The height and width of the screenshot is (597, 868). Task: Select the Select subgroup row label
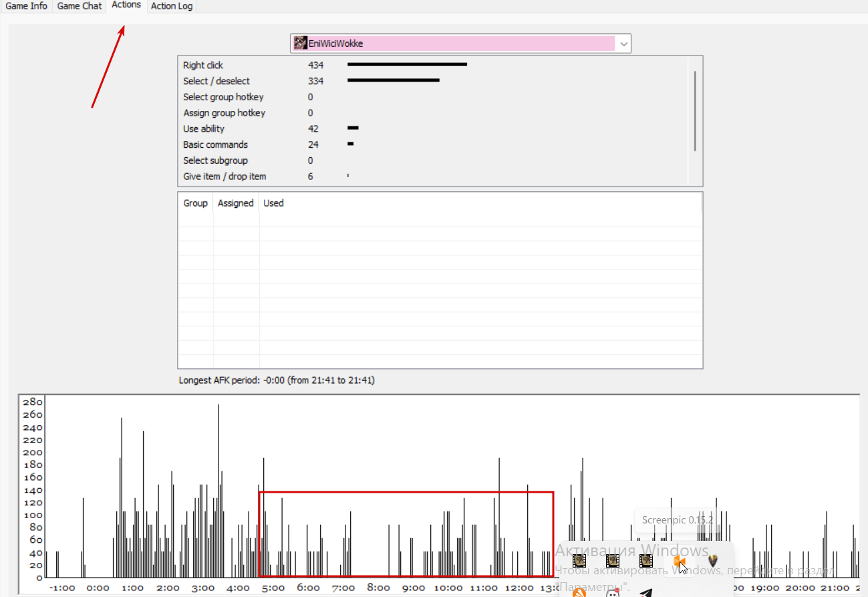coord(215,160)
